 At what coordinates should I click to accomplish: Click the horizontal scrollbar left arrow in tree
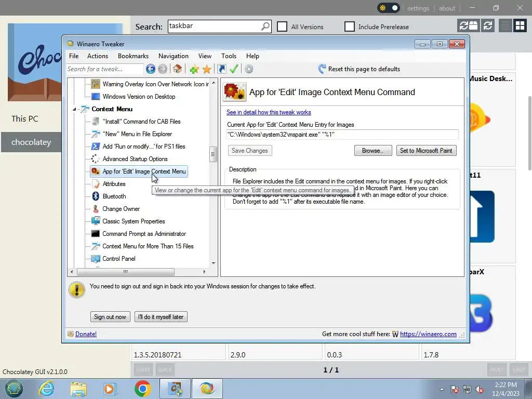[x=72, y=272]
